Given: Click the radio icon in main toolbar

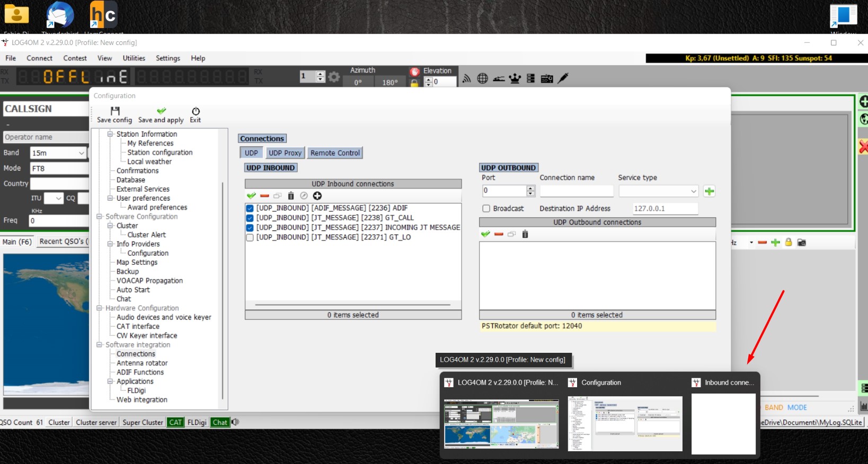Looking at the screenshot, I should (x=547, y=78).
